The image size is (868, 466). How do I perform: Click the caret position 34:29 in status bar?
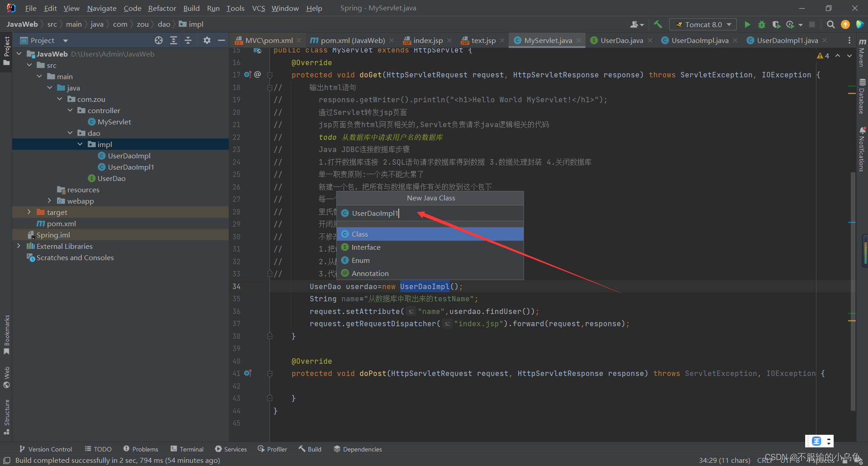pyautogui.click(x=724, y=460)
